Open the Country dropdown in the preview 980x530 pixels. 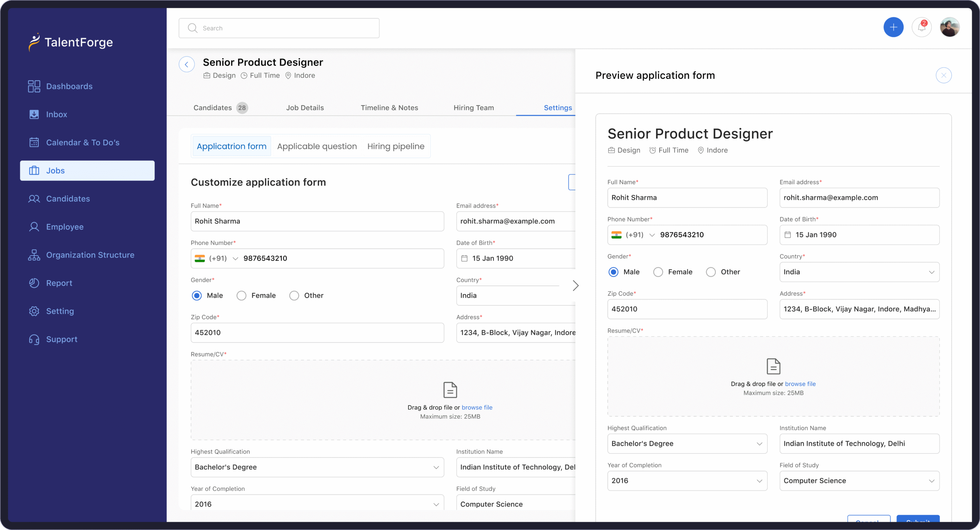point(859,272)
